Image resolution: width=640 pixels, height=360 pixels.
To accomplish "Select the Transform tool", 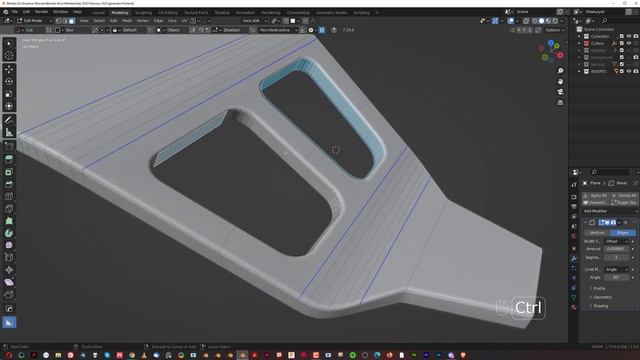I will click(x=9, y=106).
